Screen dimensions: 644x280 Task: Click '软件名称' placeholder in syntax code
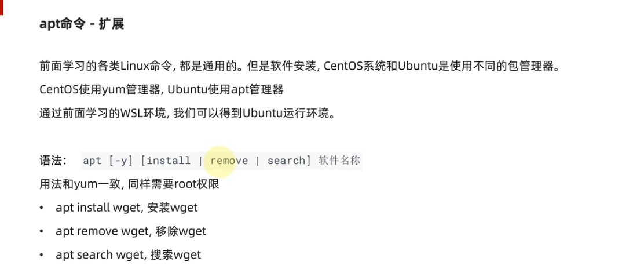[339, 161]
